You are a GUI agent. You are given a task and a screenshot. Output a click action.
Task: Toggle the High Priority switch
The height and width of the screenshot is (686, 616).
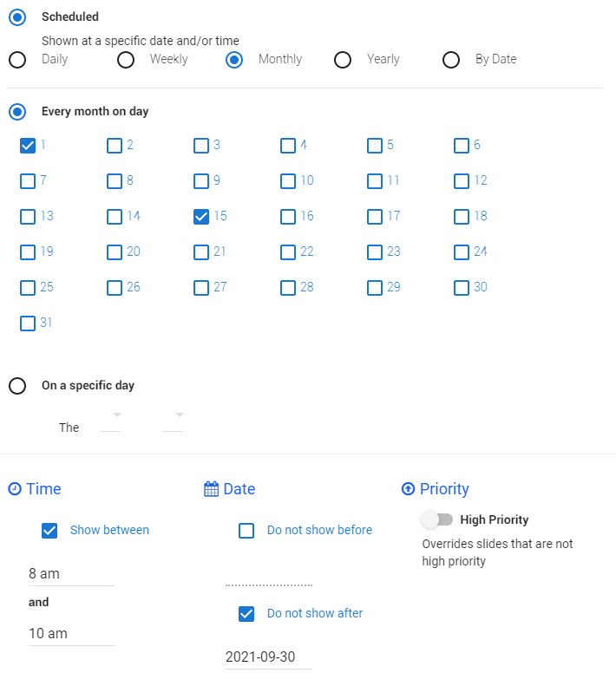coord(436,519)
